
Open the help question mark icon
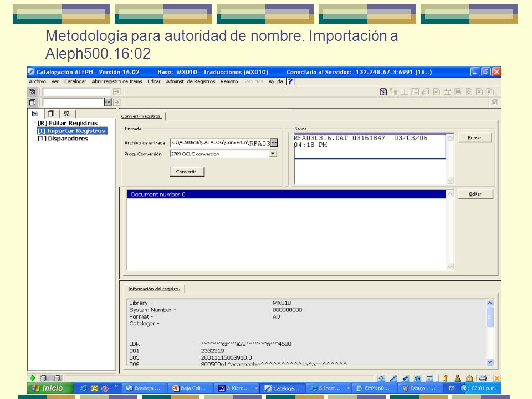pyautogui.click(x=290, y=81)
